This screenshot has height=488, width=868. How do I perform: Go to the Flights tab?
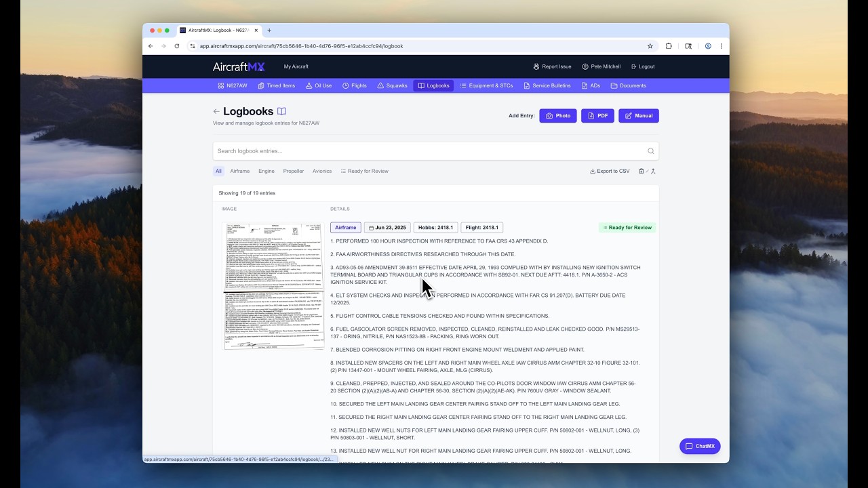tap(355, 85)
